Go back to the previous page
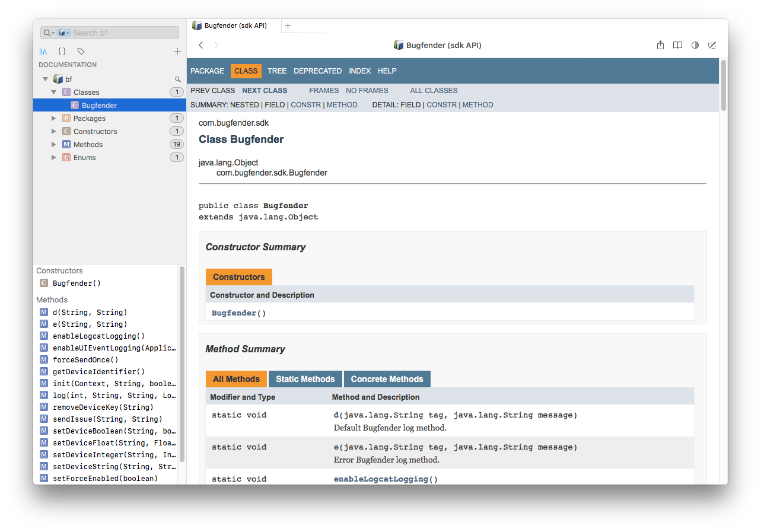This screenshot has width=761, height=532. pyautogui.click(x=201, y=45)
